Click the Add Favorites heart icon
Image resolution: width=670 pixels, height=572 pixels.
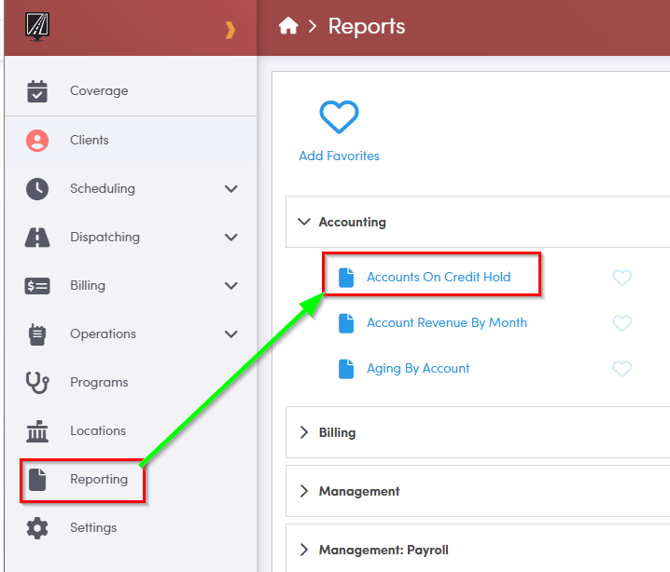[x=339, y=118]
